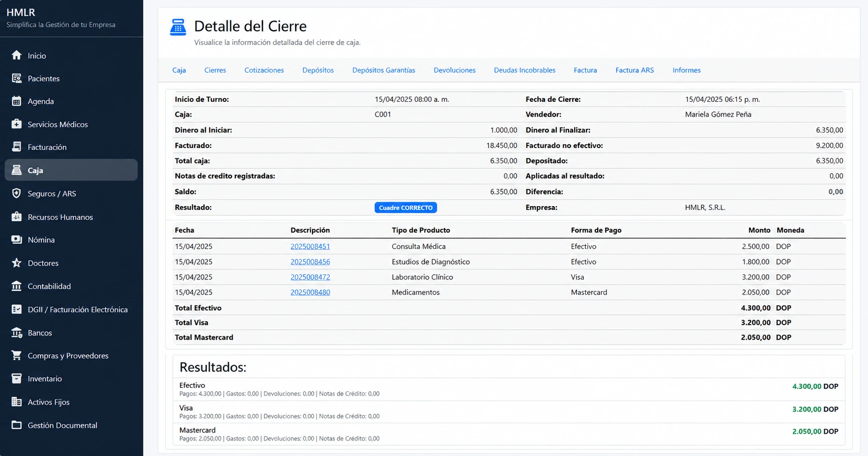The height and width of the screenshot is (456, 868).
Task: Click the Consulta Médica product cell
Action: (x=419, y=246)
